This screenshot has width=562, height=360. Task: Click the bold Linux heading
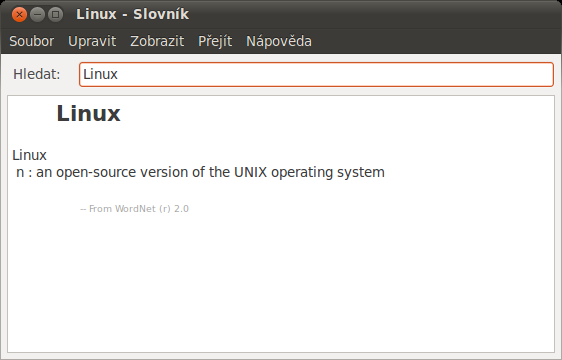(89, 114)
